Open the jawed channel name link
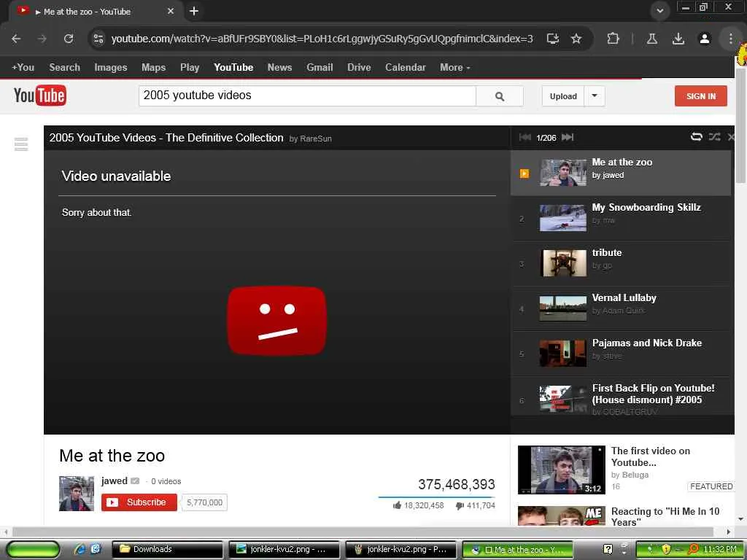Screen dimensions: 747x560 point(115,481)
